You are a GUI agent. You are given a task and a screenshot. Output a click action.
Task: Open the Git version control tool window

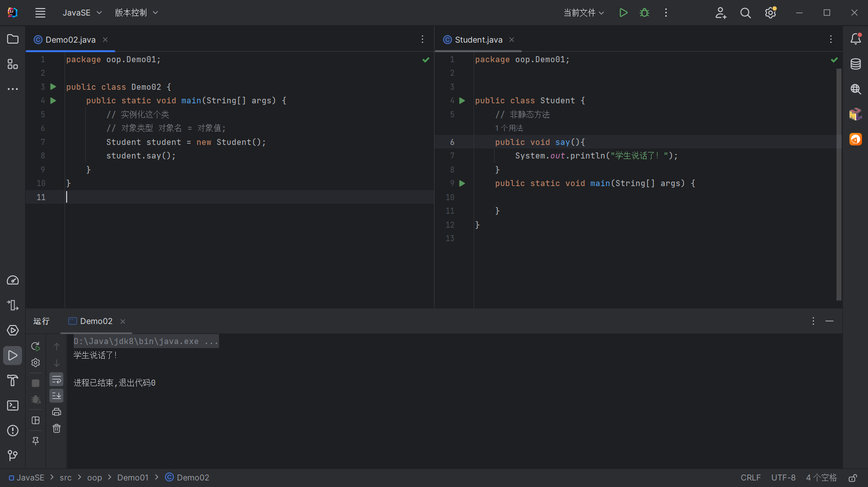coord(13,455)
